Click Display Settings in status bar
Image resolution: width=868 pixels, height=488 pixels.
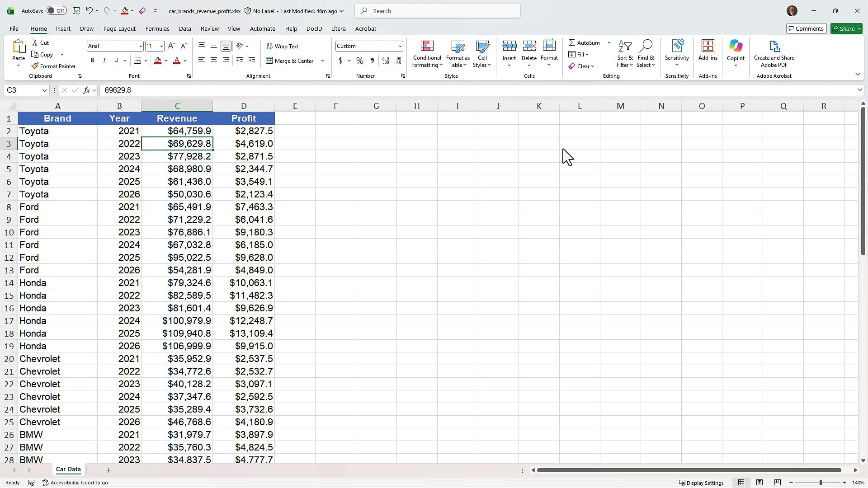[x=701, y=483]
